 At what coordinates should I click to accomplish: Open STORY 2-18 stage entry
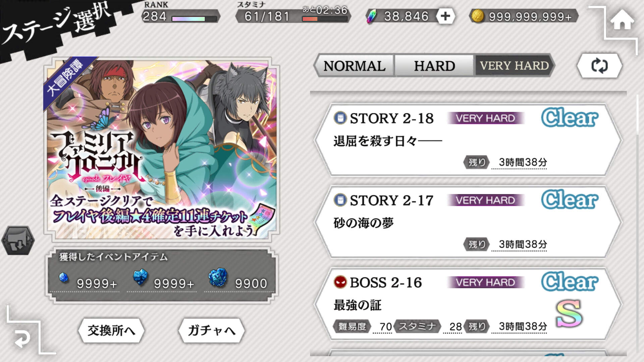click(468, 140)
